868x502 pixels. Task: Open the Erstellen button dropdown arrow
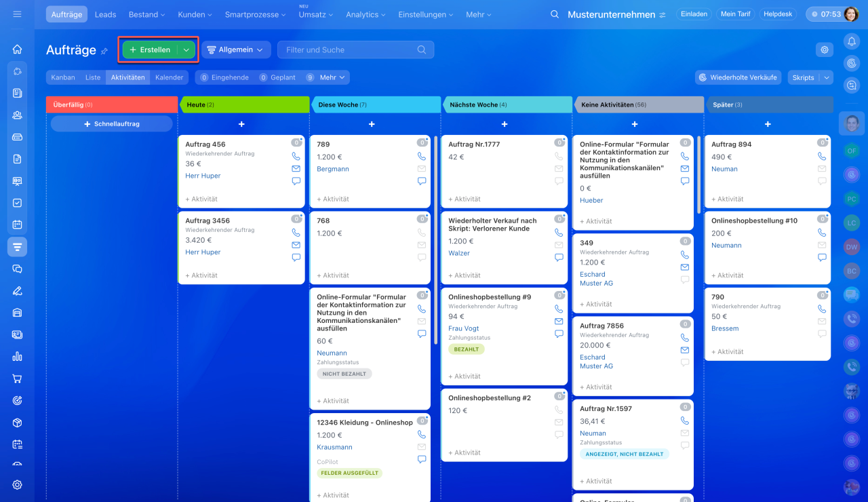tap(186, 50)
